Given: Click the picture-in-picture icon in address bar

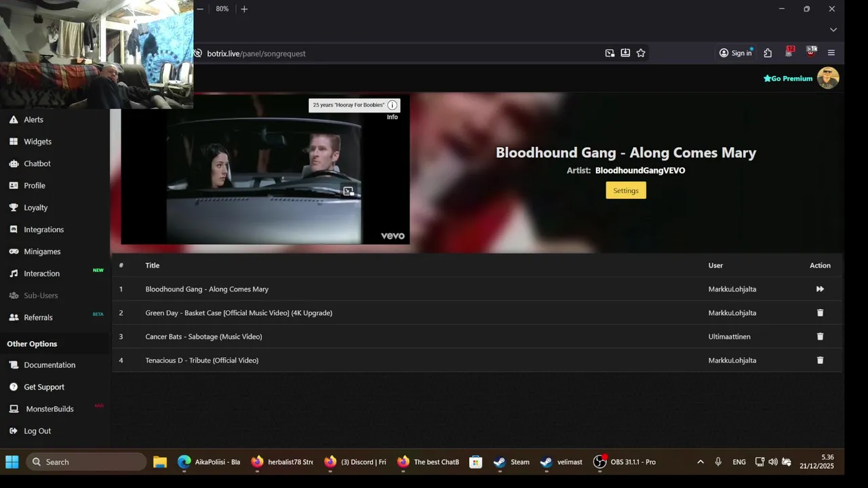Looking at the screenshot, I should (610, 53).
